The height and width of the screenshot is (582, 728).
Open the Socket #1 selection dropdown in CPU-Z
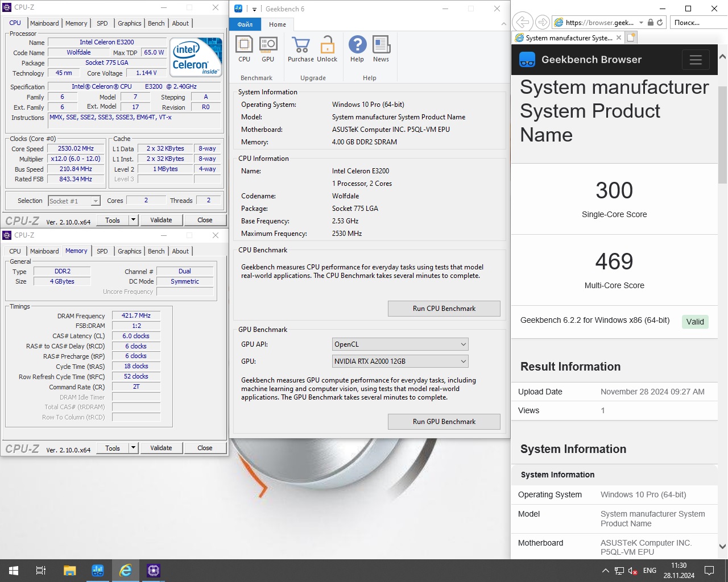(75, 201)
